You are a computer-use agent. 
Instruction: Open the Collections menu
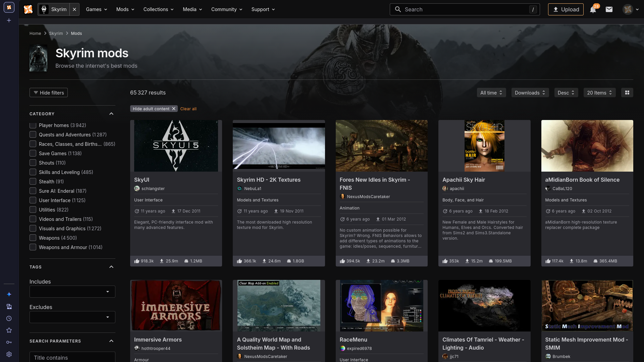[x=159, y=9]
